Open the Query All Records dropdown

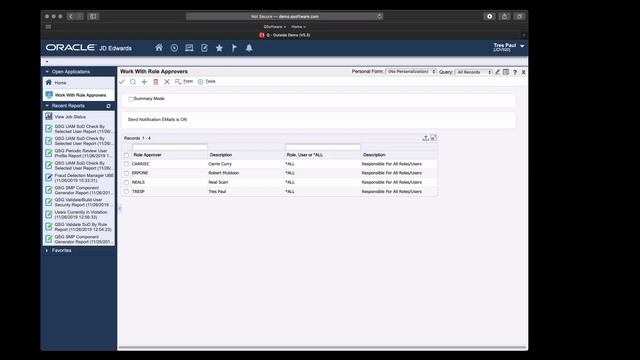pos(473,72)
